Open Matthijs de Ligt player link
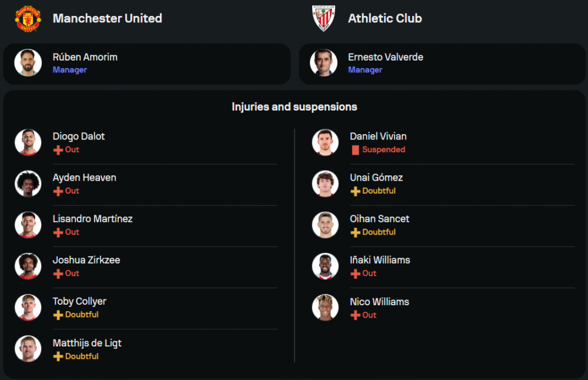588x380 pixels. tap(87, 343)
